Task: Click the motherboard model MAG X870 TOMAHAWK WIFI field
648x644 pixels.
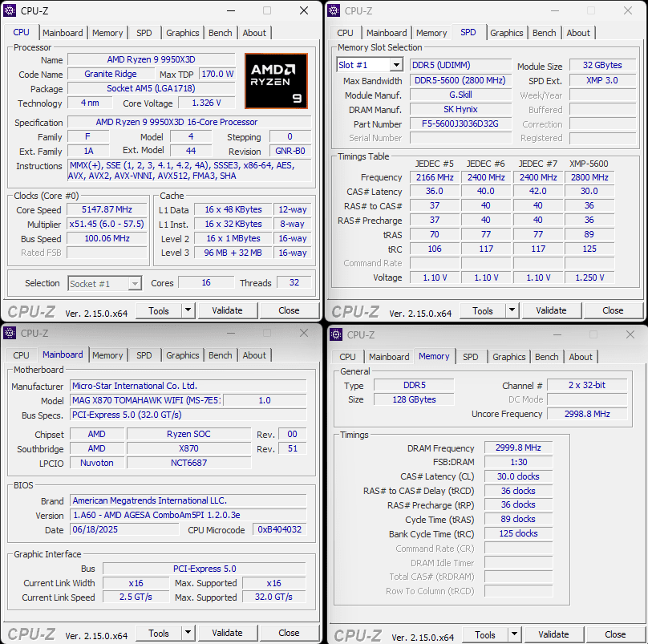Action: click(146, 400)
